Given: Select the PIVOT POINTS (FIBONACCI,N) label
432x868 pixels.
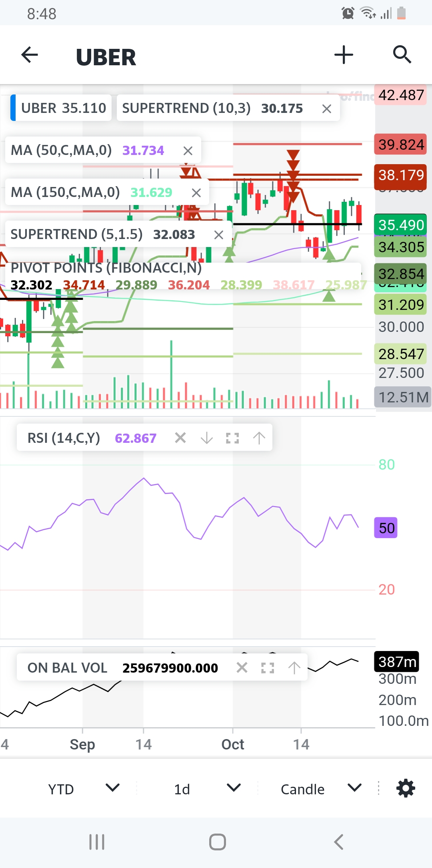Looking at the screenshot, I should coord(106,268).
